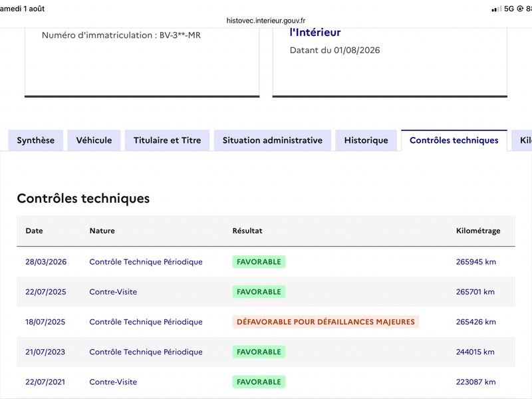Tap the date shown in the status bar
Screen dimensions: 532x399
coord(23,9)
